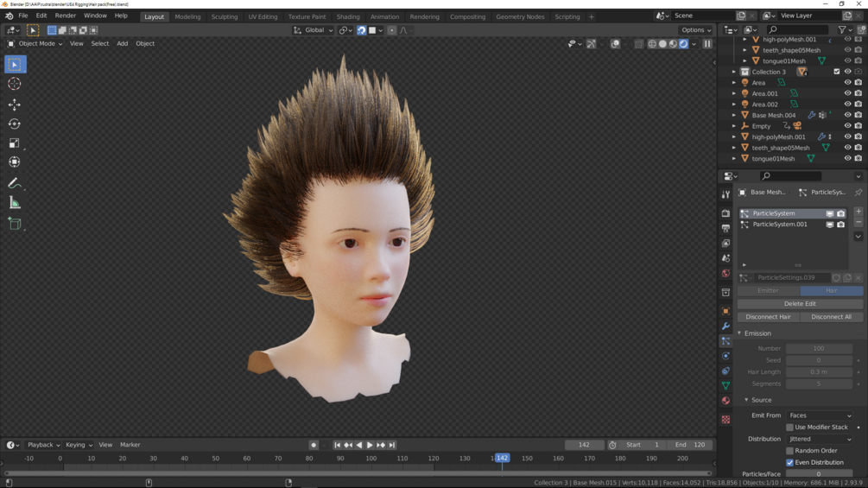This screenshot has height=488, width=868.
Task: Click the Particles/Face value slider
Action: click(x=819, y=474)
